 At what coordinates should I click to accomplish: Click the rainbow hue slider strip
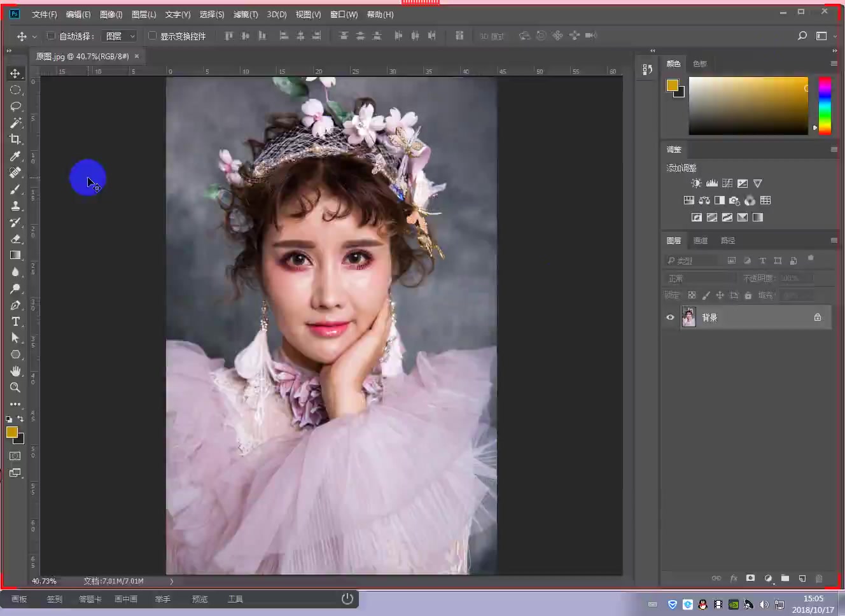coord(825,106)
